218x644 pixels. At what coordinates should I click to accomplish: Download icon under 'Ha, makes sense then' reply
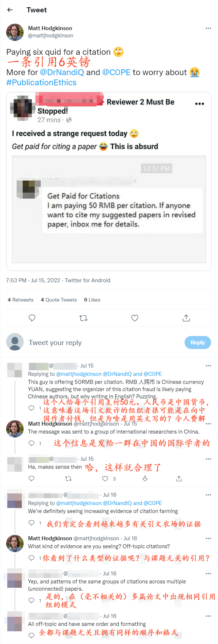[x=145, y=479]
